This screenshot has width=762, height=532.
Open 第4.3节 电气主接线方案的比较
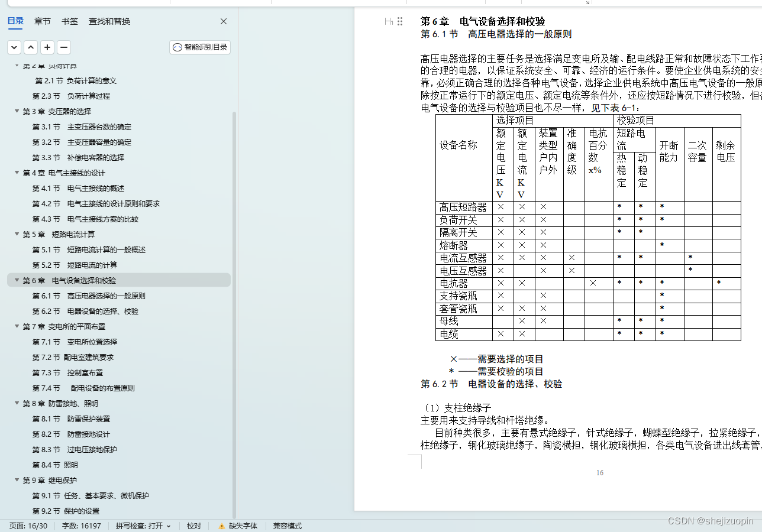(85, 219)
